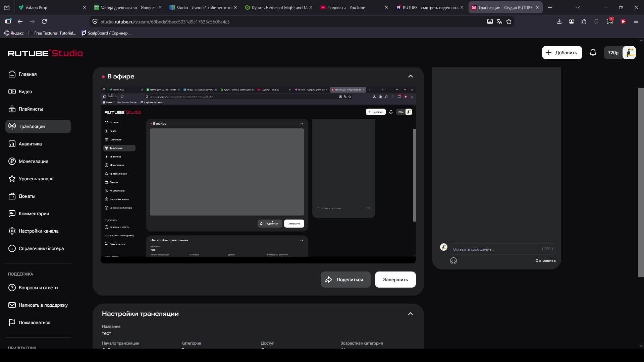Open the Видео section
The image size is (644, 362).
38,92
